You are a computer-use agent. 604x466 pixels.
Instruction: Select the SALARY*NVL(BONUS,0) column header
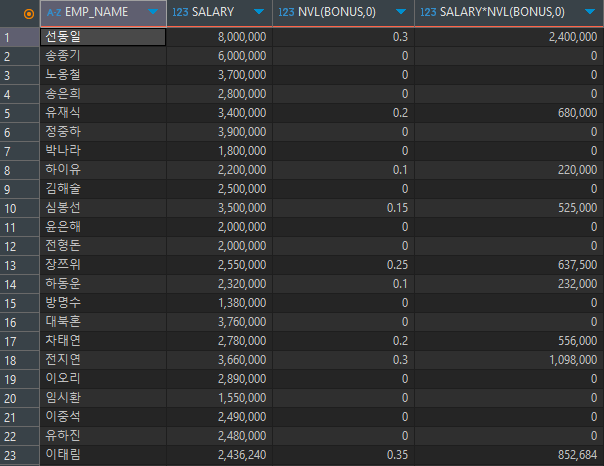click(x=509, y=13)
